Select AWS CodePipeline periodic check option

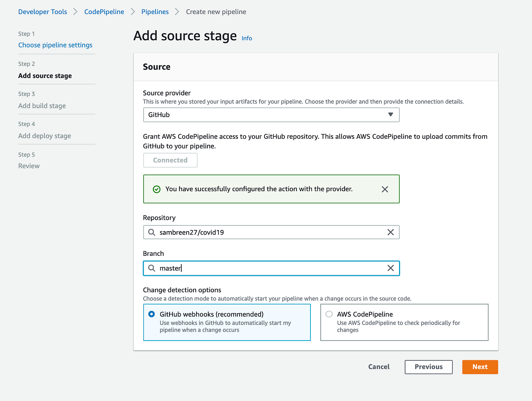pyautogui.click(x=329, y=314)
